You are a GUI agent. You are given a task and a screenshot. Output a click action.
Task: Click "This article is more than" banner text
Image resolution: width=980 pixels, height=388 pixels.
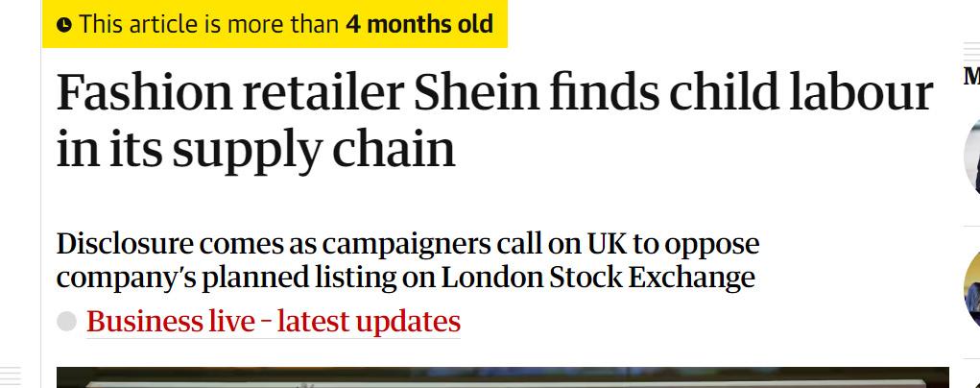point(209,24)
